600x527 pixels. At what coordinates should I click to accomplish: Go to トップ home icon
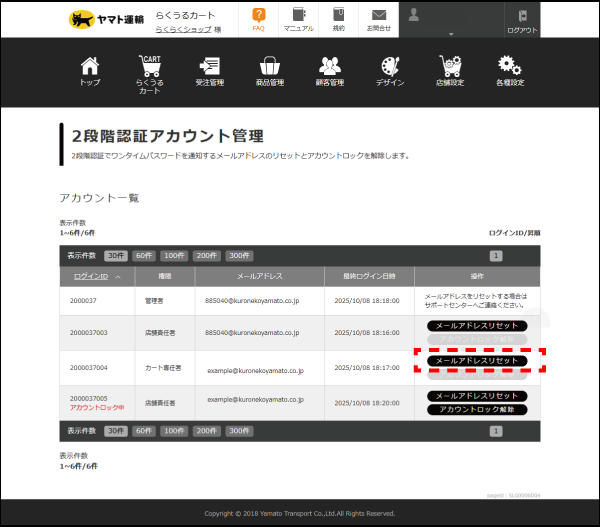tap(90, 68)
